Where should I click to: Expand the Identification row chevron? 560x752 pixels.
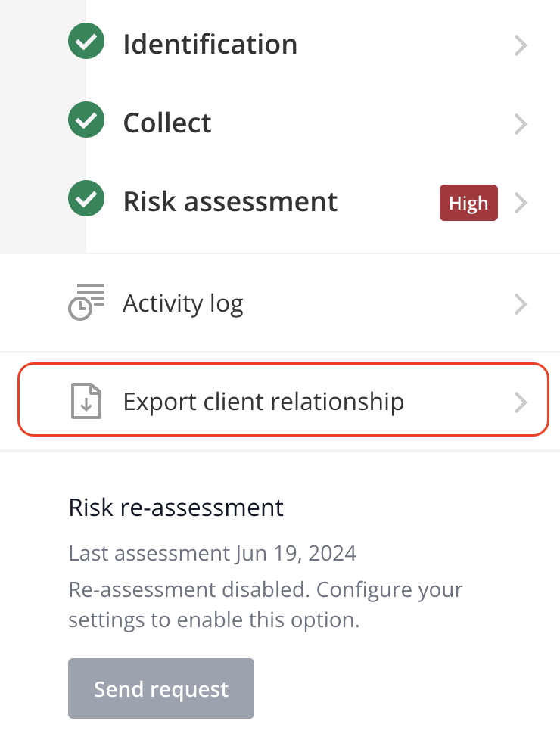(521, 45)
